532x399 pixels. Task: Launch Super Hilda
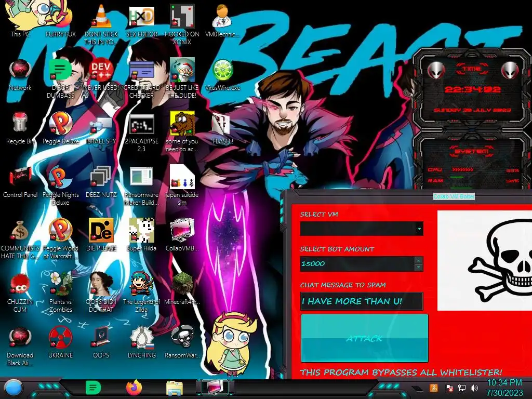[x=141, y=235]
